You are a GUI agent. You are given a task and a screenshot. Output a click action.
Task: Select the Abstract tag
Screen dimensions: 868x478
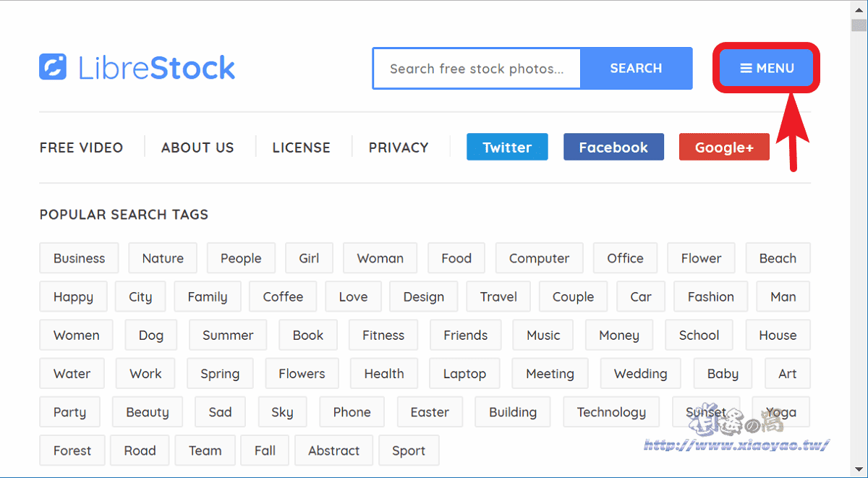coord(333,451)
